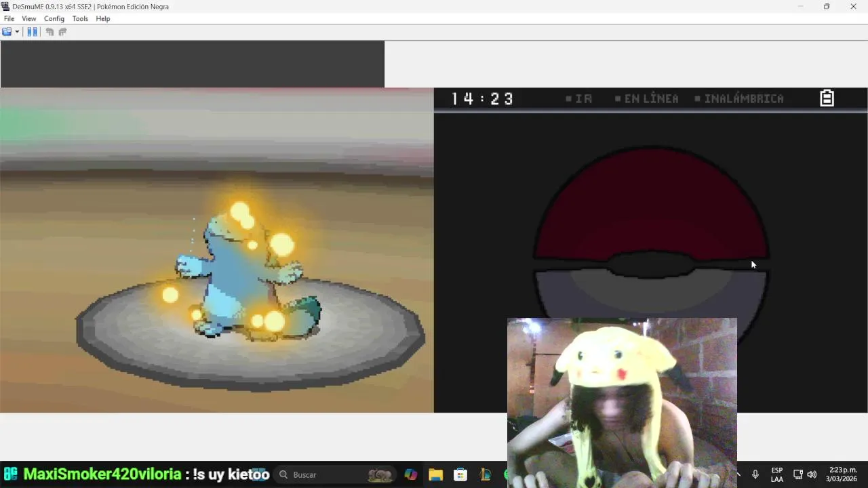Open the Config menu
Screen dimensions: 868x488
54,19
